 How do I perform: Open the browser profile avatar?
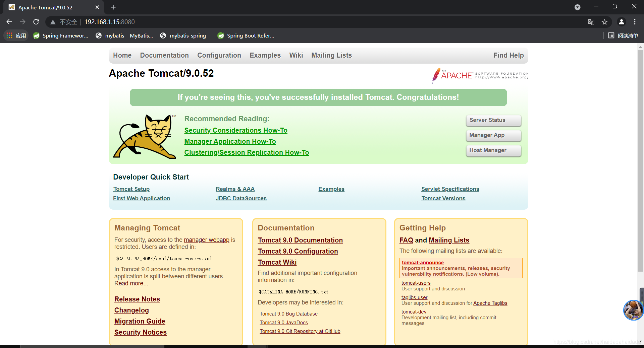click(621, 22)
